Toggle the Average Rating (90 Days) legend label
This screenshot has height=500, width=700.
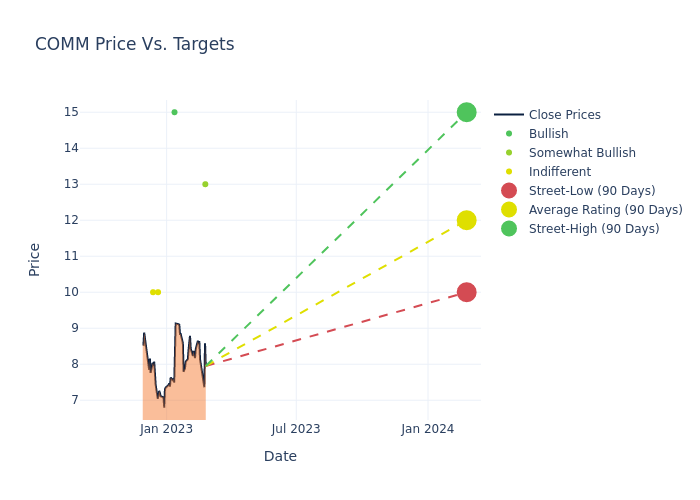tap(605, 210)
